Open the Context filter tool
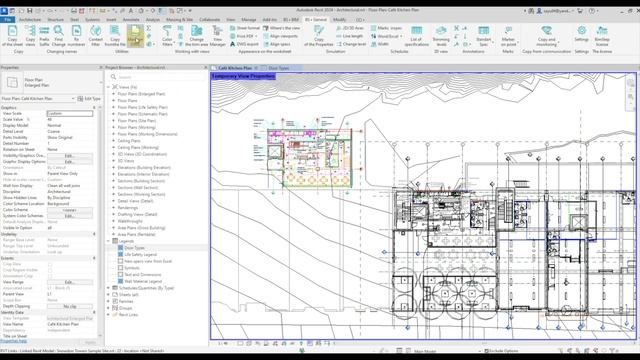 [96, 36]
